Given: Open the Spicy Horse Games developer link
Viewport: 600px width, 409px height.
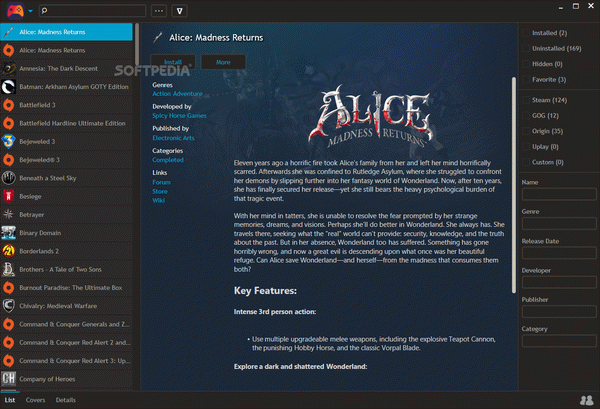Looking at the screenshot, I should coord(179,116).
